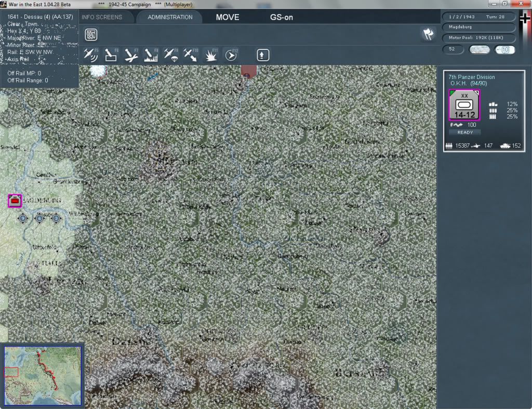Click the F12 end turn arrow icon

coord(231,55)
